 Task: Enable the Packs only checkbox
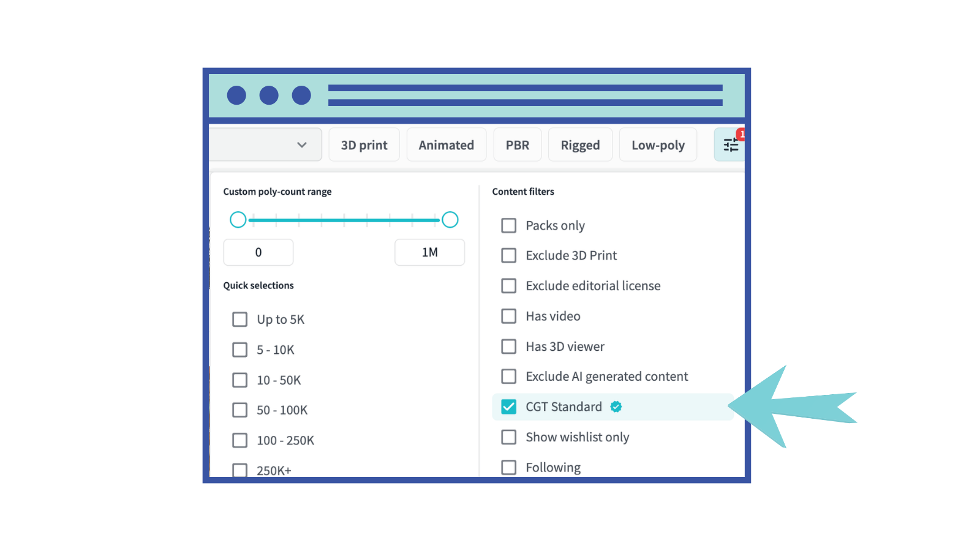pos(509,225)
